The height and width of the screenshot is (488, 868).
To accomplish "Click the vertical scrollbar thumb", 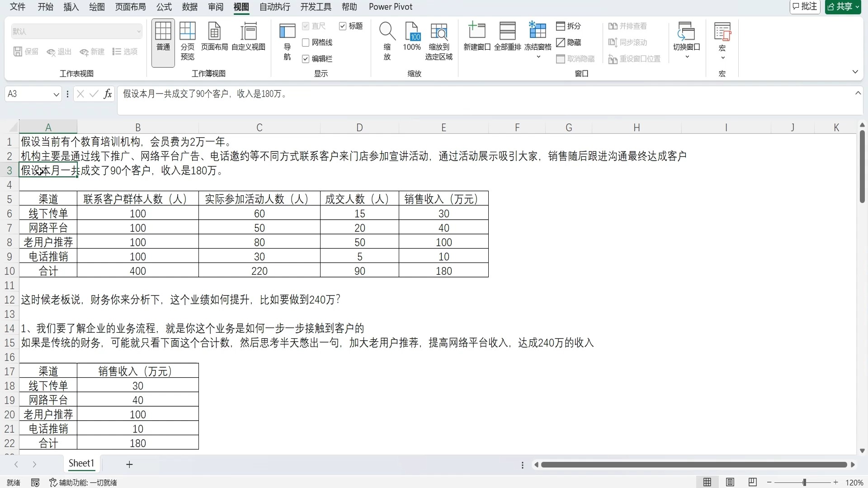I will tap(862, 167).
